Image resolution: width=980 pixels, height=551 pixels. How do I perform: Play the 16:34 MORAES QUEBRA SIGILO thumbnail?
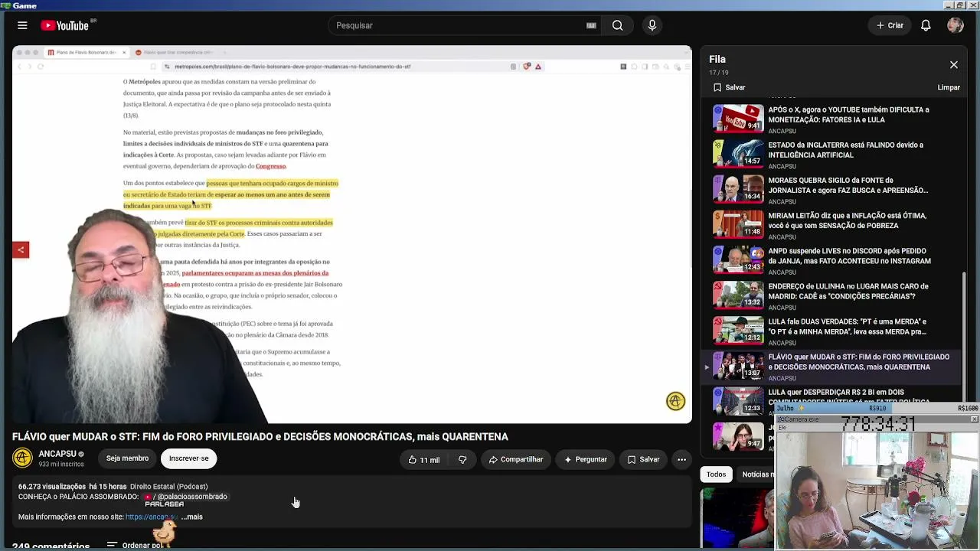(738, 189)
